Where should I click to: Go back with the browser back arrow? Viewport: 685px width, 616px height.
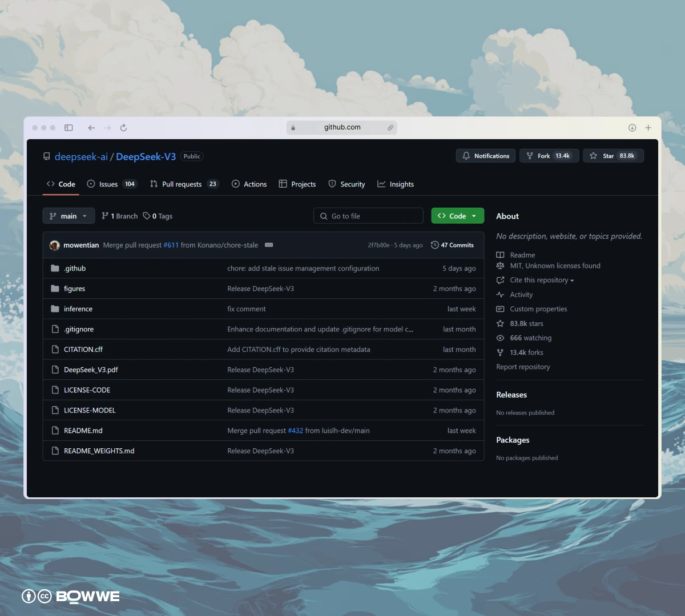tap(91, 128)
